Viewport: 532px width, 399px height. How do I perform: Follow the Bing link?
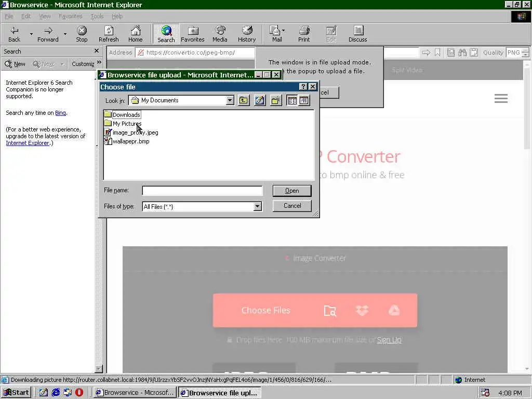point(60,113)
